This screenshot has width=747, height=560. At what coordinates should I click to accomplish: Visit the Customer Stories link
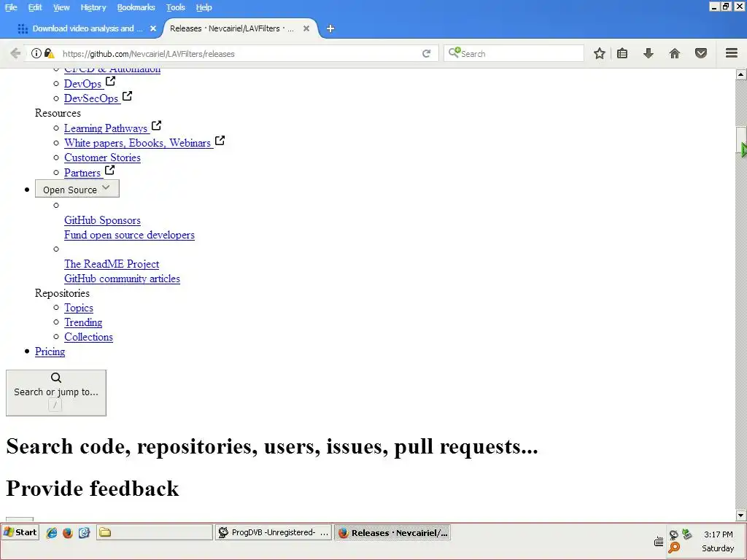click(102, 157)
